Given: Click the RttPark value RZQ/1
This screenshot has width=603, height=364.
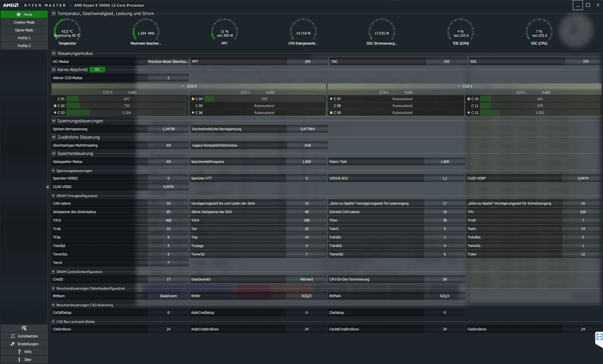Looking at the screenshot, I should click(445, 296).
